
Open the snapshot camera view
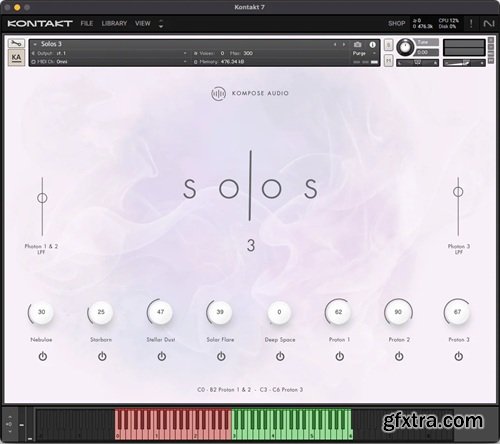(x=357, y=44)
